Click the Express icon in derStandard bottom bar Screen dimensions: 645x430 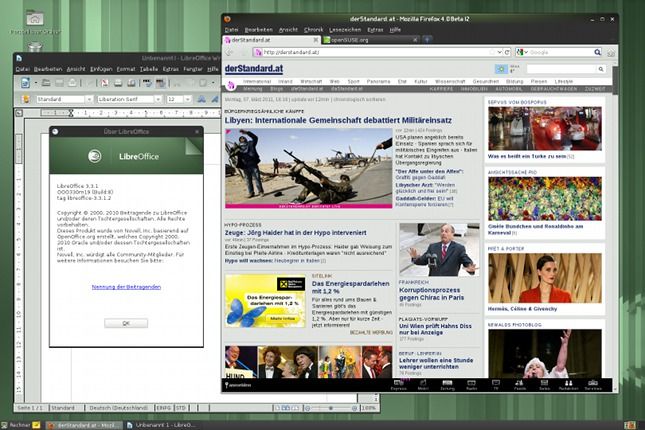click(398, 385)
